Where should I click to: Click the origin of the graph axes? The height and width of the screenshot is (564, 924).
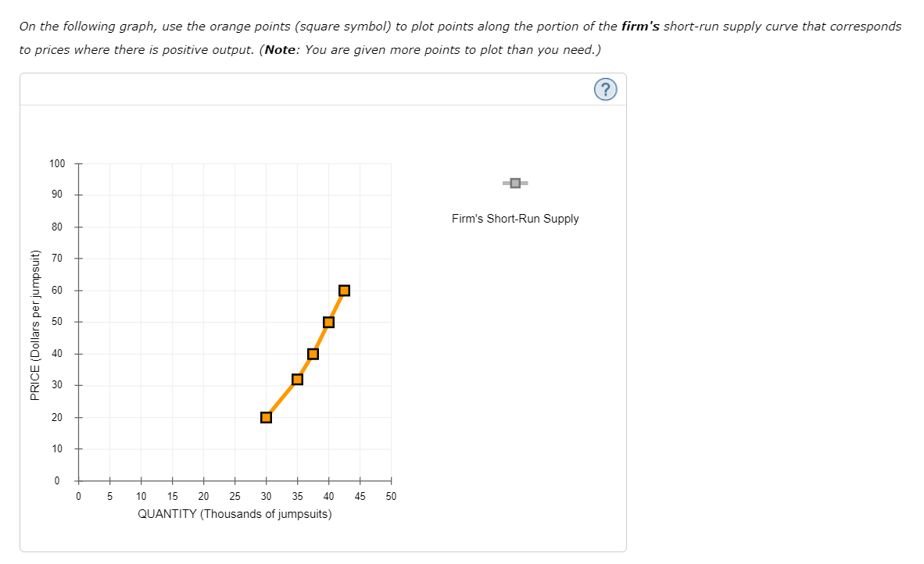click(x=77, y=480)
